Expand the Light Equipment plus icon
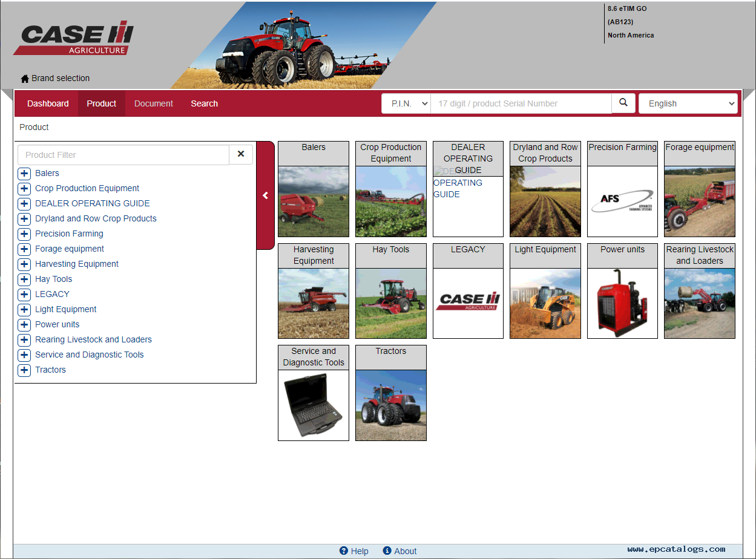The width and height of the screenshot is (756, 559). click(24, 309)
